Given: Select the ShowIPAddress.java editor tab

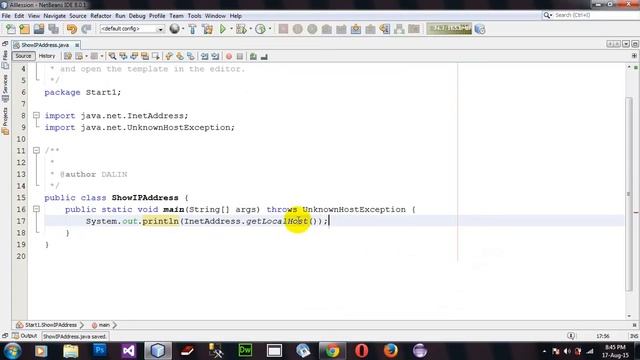Looking at the screenshot, I should click(45, 45).
